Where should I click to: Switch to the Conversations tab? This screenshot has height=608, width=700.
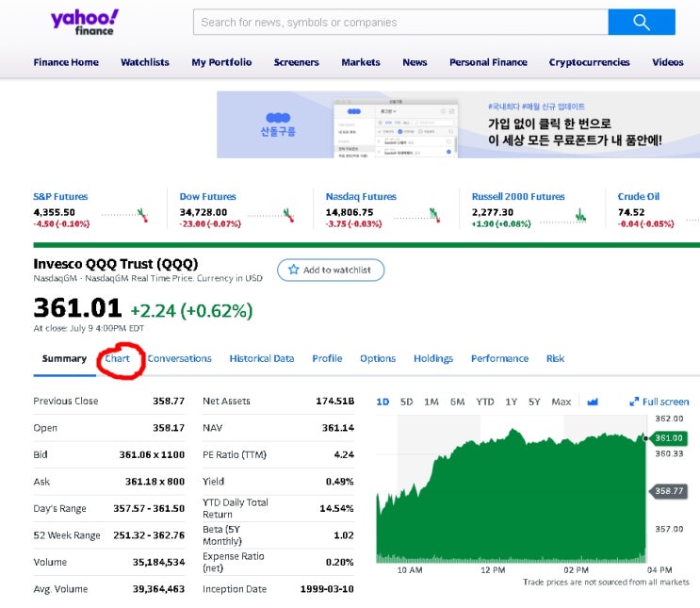click(x=179, y=359)
